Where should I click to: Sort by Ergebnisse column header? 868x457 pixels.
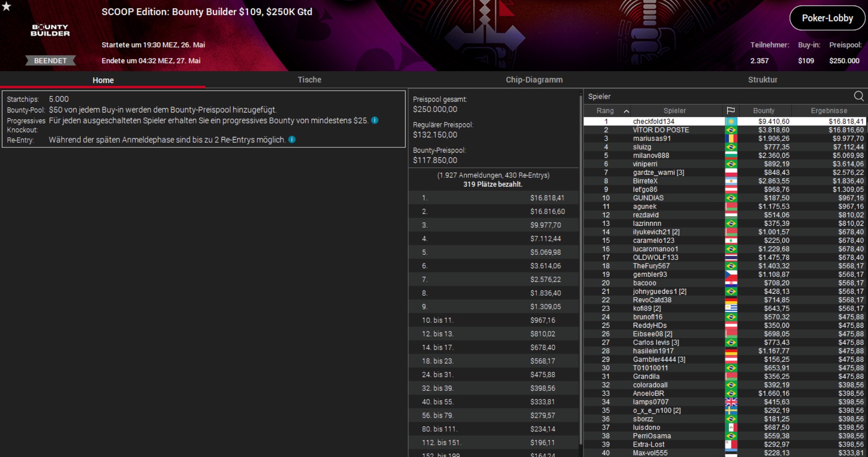pos(829,111)
